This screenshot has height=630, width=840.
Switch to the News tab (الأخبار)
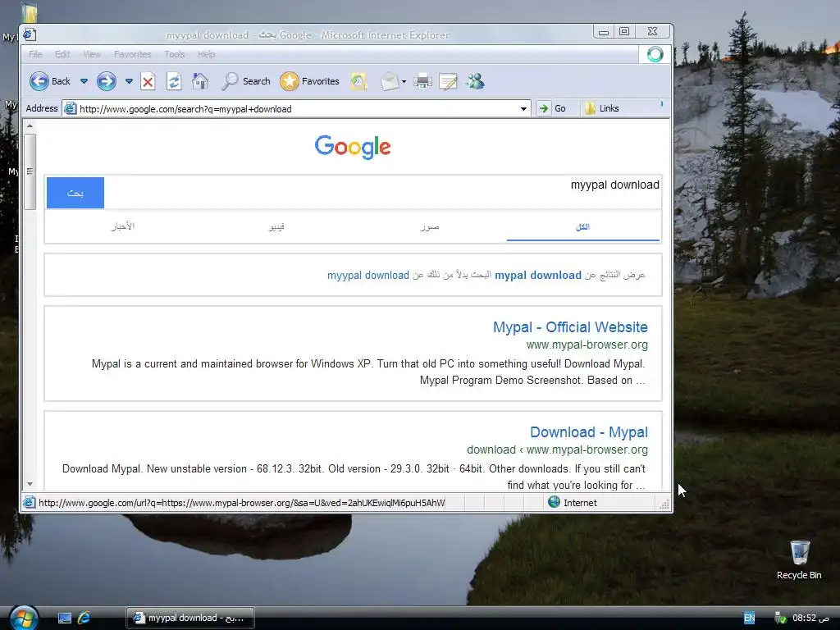point(123,226)
